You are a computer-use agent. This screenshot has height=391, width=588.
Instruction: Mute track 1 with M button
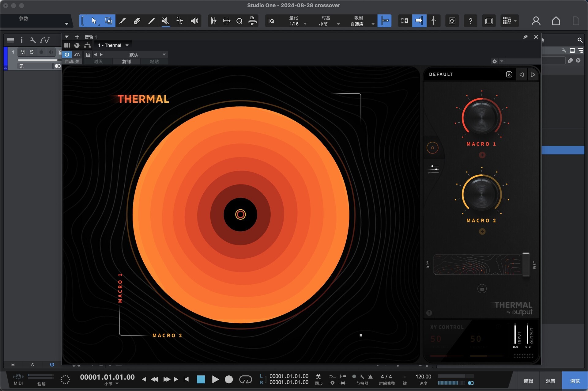(x=22, y=52)
